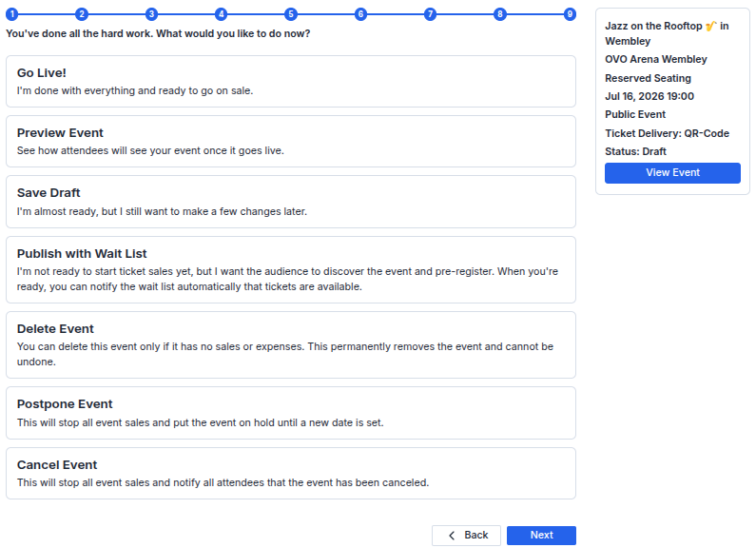Proceed with the Next button
This screenshot has width=756, height=548.
541,536
